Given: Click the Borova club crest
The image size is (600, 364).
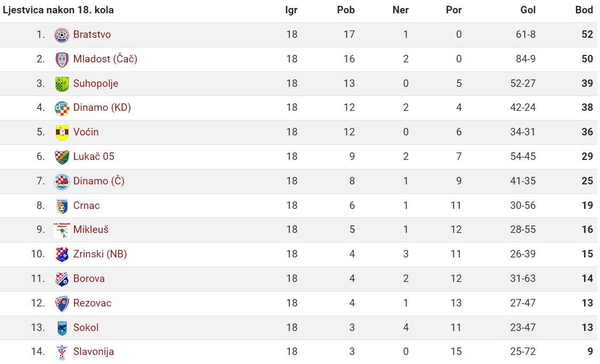Looking at the screenshot, I should tap(62, 279).
